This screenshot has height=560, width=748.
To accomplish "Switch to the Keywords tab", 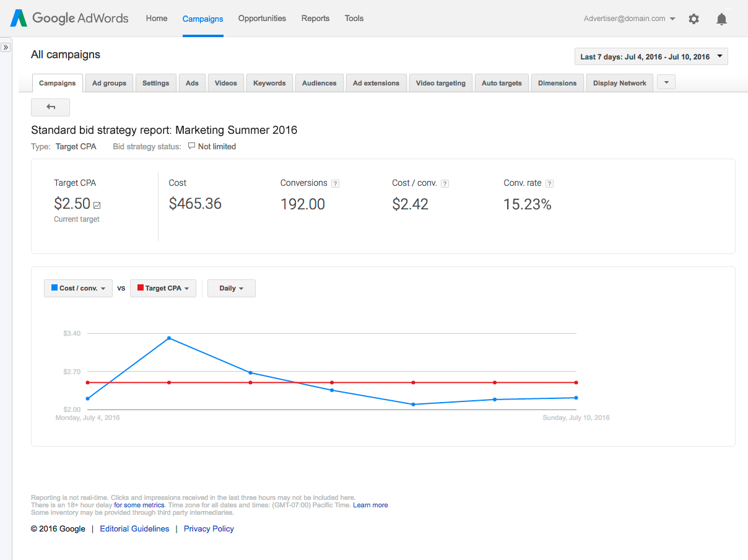I will 269,82.
